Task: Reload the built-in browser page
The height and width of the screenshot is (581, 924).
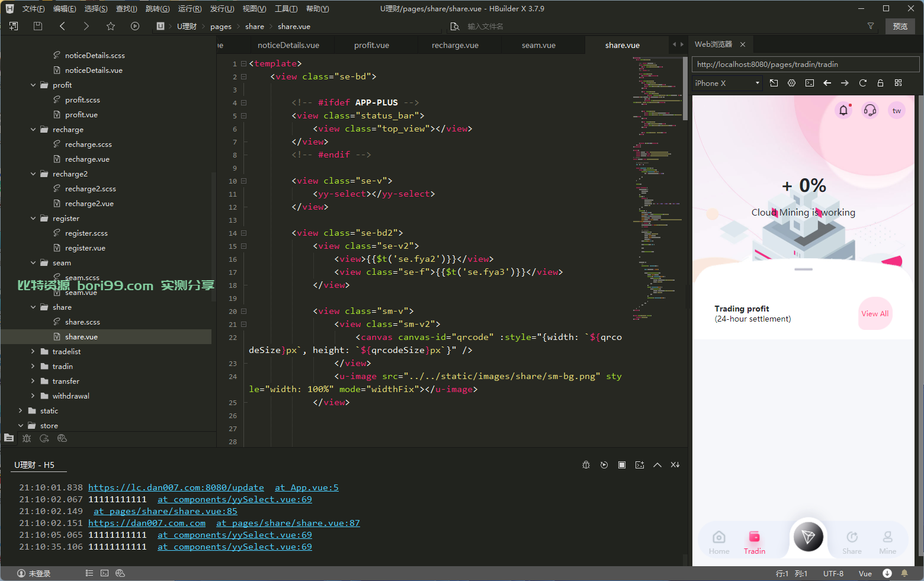Action: pos(863,84)
